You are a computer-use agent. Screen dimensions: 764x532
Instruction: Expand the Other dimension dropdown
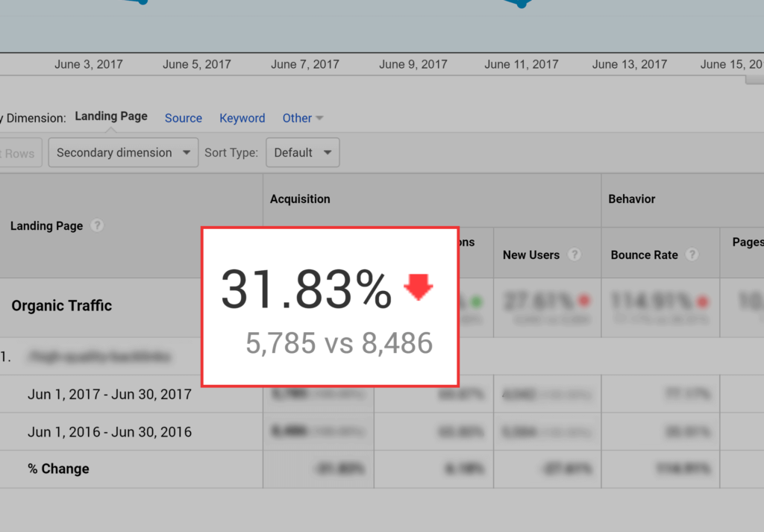click(301, 118)
